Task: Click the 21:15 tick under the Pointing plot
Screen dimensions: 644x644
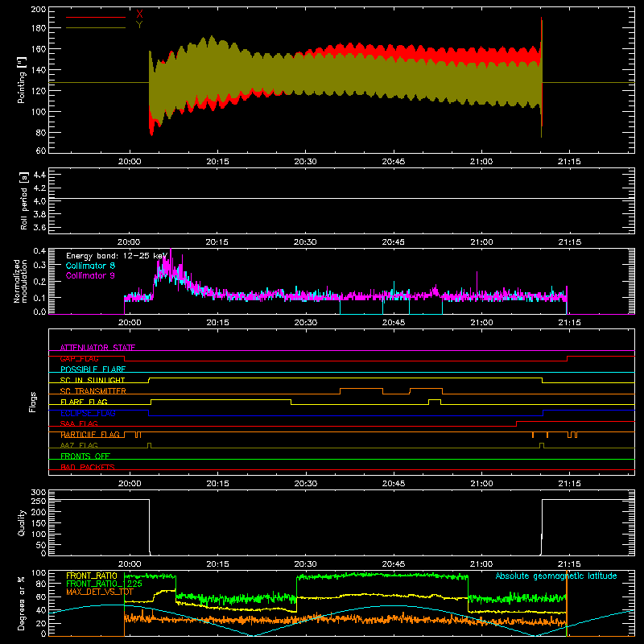Action: (x=569, y=162)
